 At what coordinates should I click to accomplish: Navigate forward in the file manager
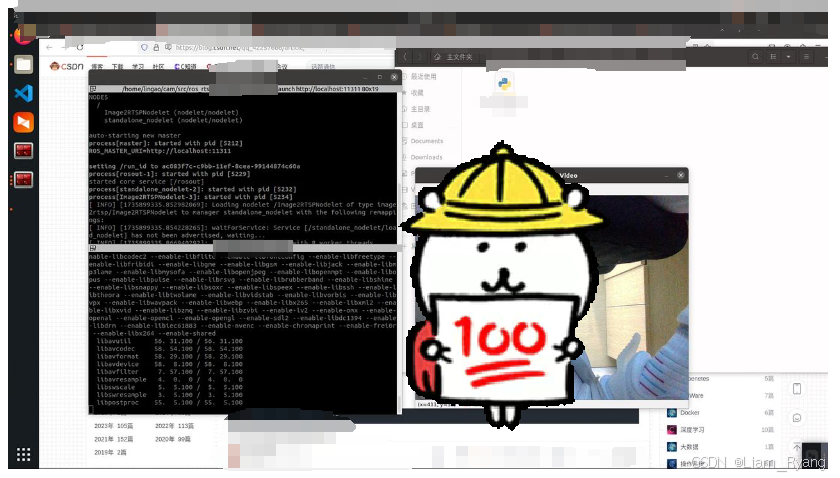[420, 57]
